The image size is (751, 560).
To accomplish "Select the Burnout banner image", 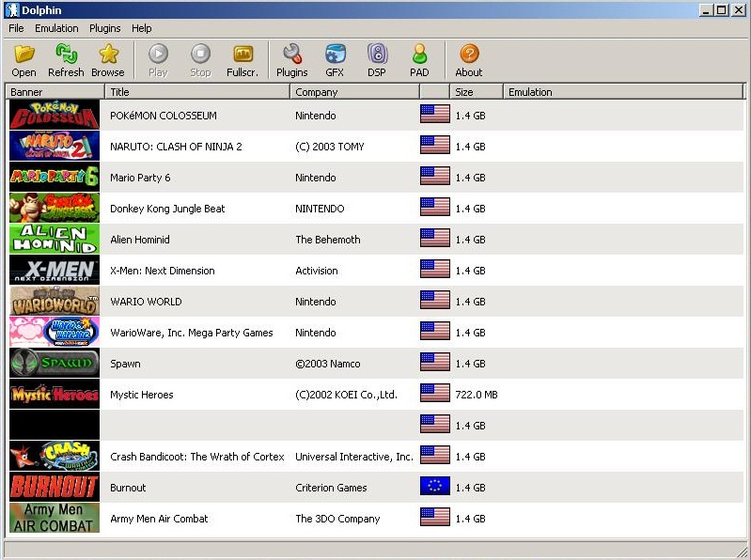I will pos(55,488).
